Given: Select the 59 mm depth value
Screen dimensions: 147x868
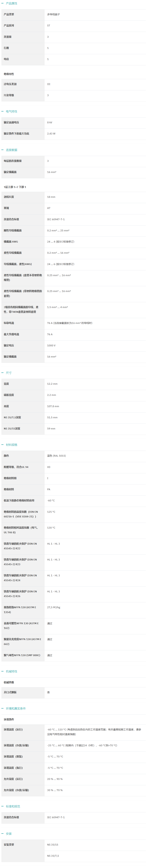Looking at the screenshot, I should pos(51,429).
